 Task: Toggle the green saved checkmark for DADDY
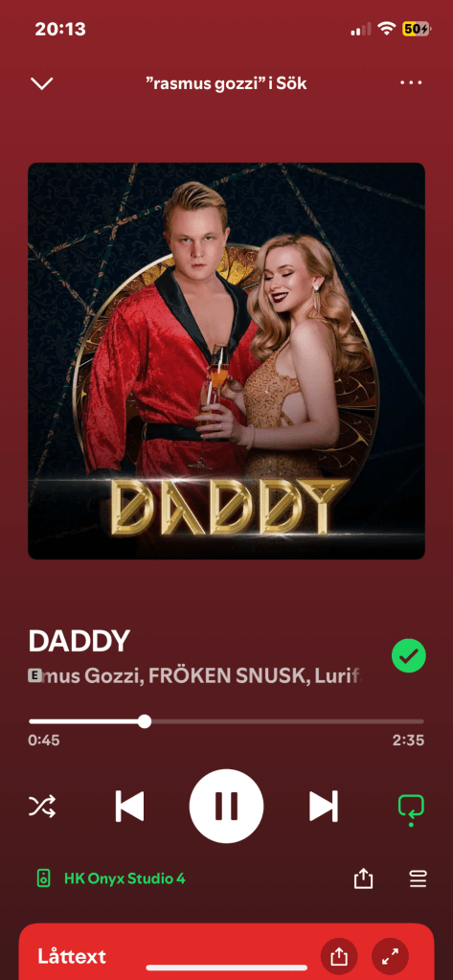tap(409, 655)
